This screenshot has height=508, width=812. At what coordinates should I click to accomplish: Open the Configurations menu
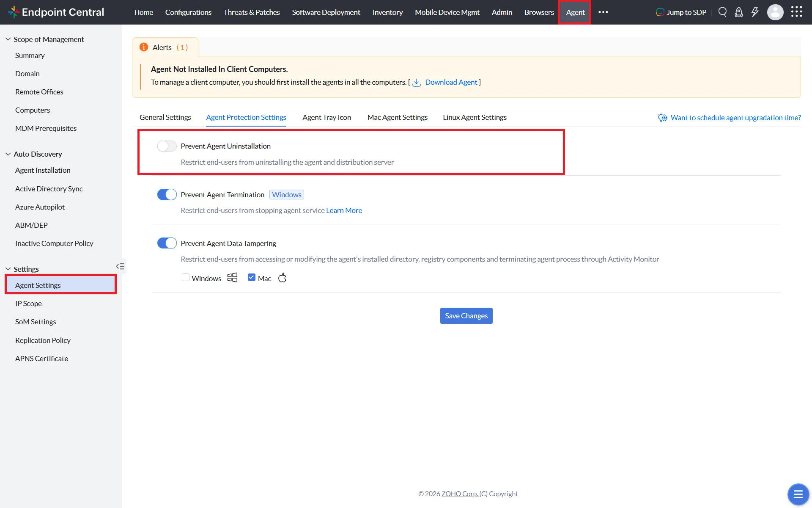tap(188, 12)
